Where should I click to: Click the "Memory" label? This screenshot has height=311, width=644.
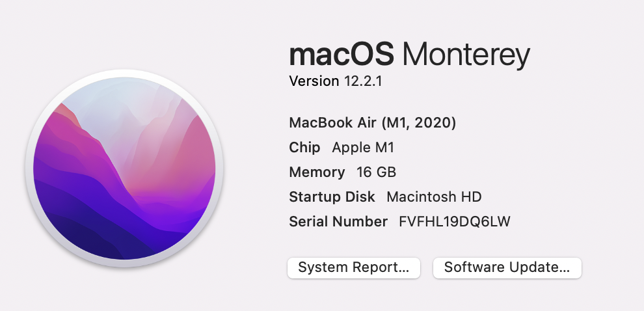pos(317,172)
